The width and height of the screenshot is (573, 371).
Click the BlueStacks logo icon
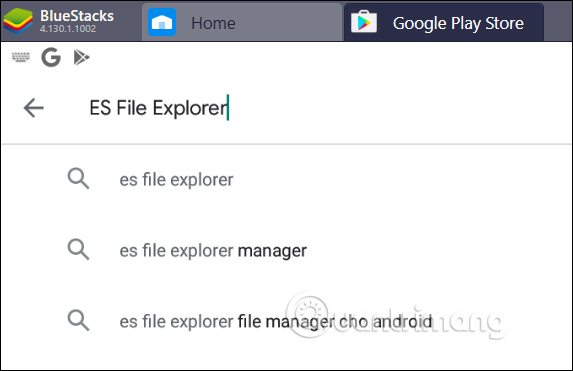[18, 21]
